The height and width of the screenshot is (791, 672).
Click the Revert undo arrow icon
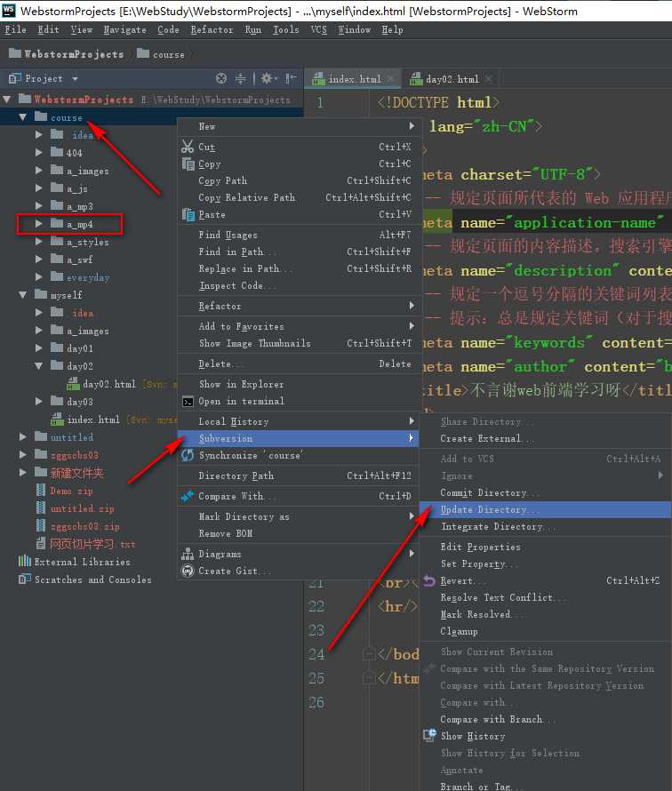click(x=429, y=580)
